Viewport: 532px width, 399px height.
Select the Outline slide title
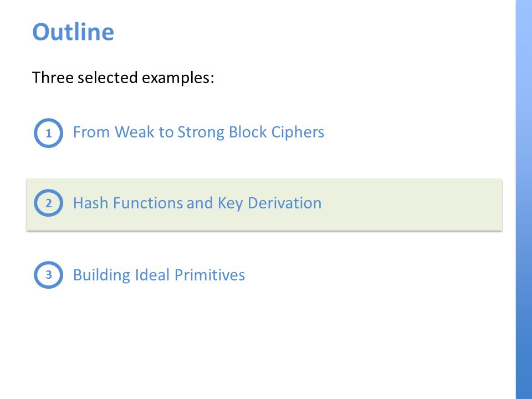(73, 32)
